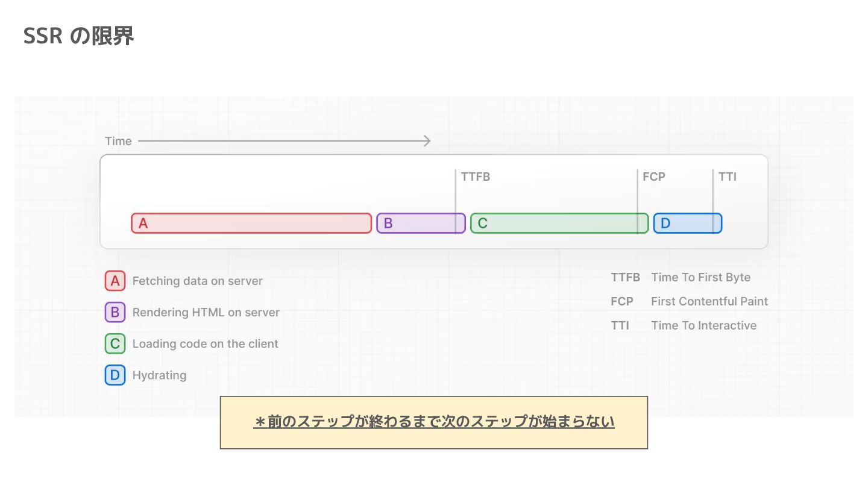868x488 pixels.
Task: Click "Fetching data on server" legend text
Action: (x=198, y=281)
